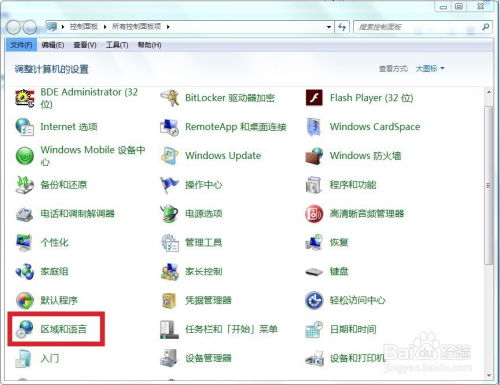Open 操作中心 flag icon
The width and height of the screenshot is (500, 385).
click(169, 185)
